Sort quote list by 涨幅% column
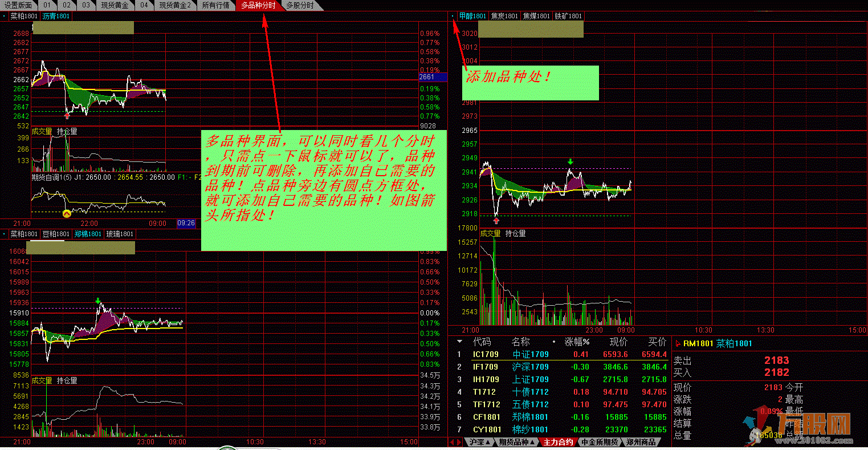 pyautogui.click(x=577, y=342)
